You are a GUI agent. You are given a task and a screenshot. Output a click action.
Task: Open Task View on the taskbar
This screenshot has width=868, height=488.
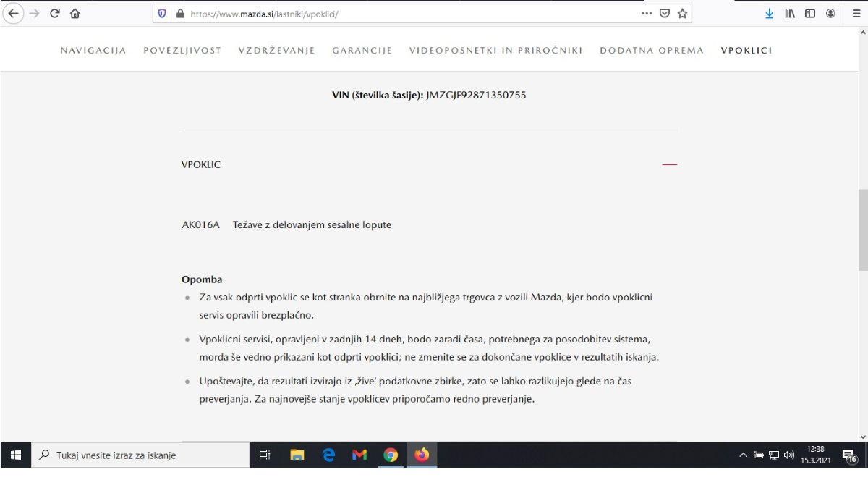265,455
